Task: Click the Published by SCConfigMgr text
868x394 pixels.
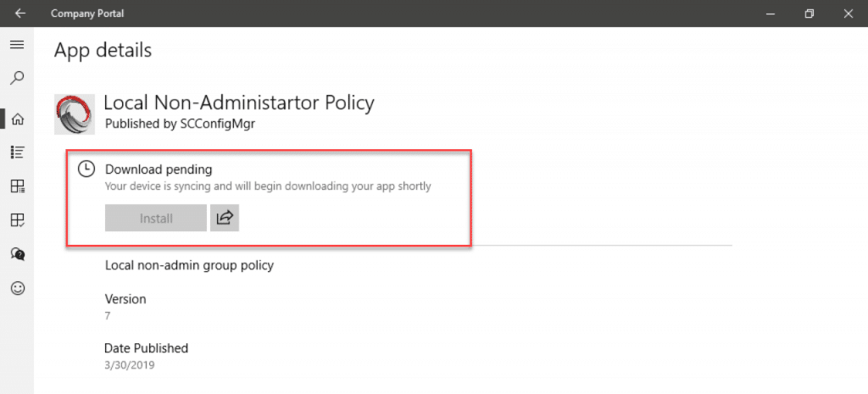Action: pyautogui.click(x=180, y=125)
